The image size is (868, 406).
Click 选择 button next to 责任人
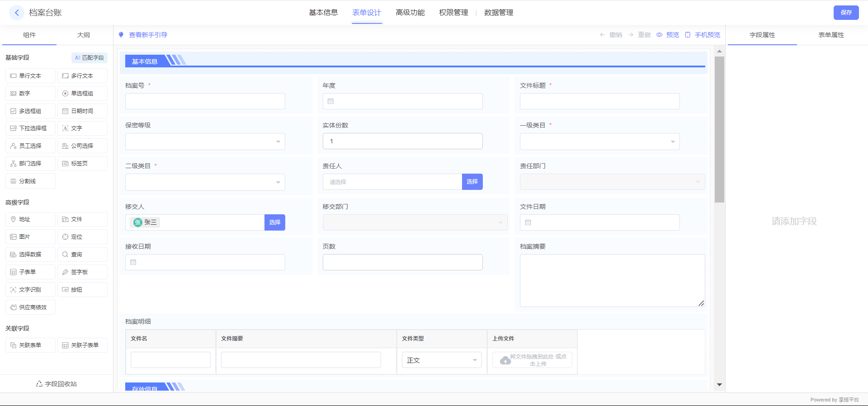point(472,182)
